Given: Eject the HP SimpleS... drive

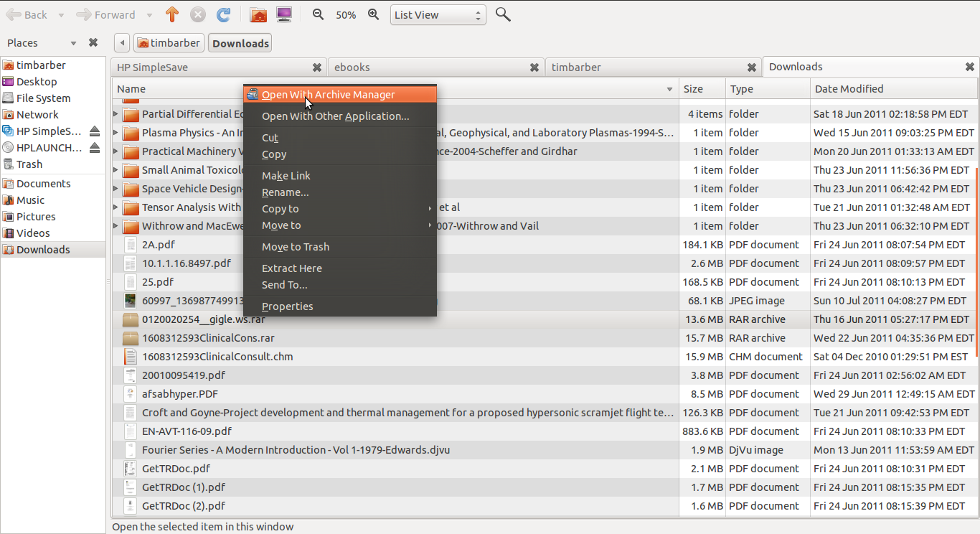Looking at the screenshot, I should [95, 131].
